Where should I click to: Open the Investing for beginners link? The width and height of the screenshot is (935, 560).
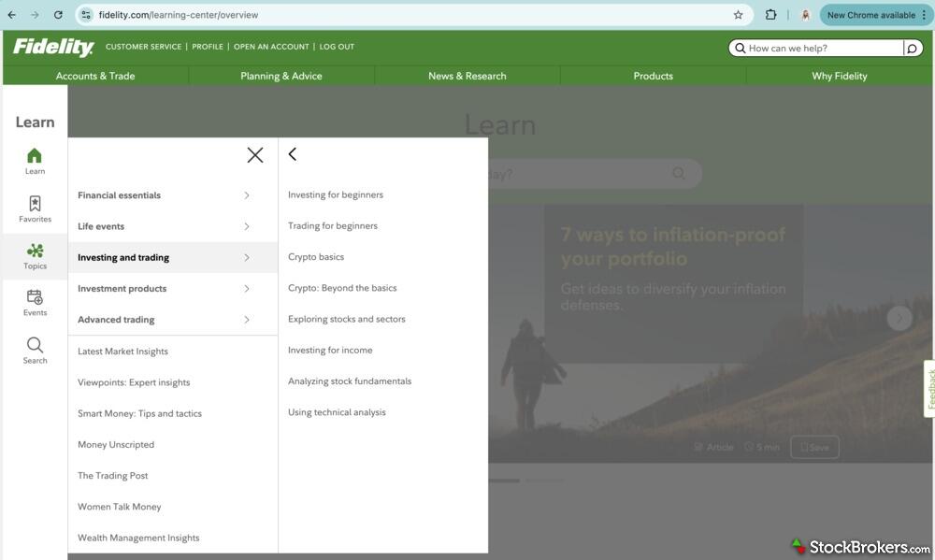[336, 194]
